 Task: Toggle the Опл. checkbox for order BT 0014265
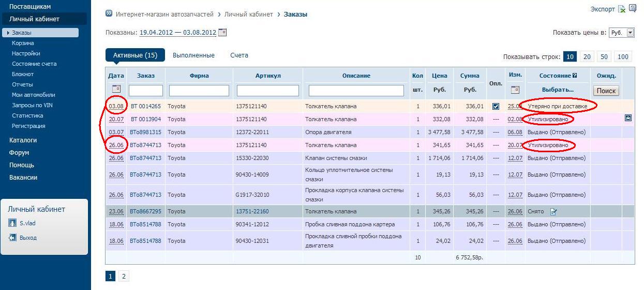(x=496, y=106)
